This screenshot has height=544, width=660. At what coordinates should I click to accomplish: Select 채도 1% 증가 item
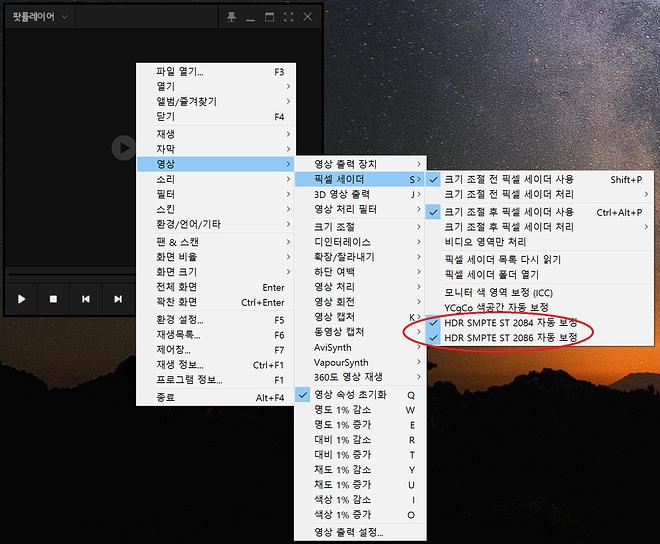tap(360, 485)
